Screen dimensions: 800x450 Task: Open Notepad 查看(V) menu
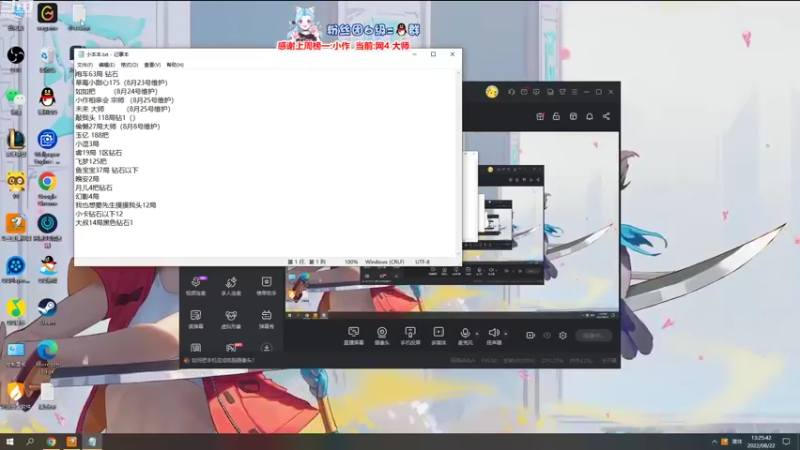[x=152, y=65]
